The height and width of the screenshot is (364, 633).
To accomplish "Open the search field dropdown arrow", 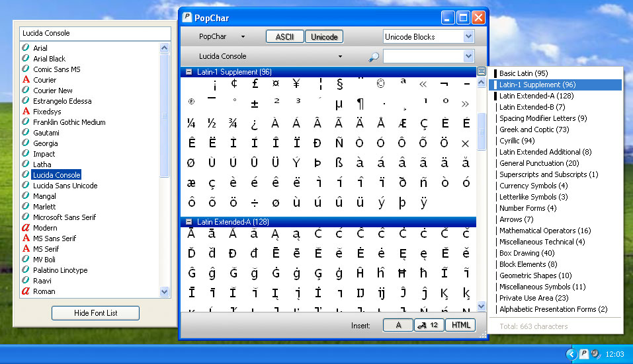I will coord(468,56).
